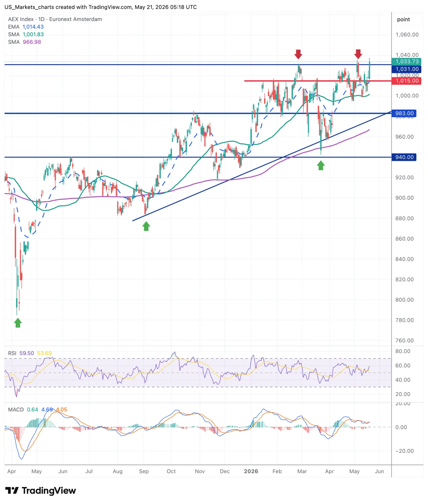Click the green 1,033.73 current price label

click(x=407, y=62)
